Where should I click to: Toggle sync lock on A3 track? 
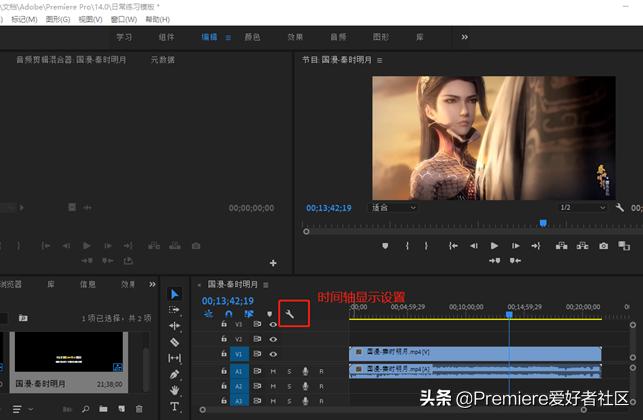[x=257, y=401]
